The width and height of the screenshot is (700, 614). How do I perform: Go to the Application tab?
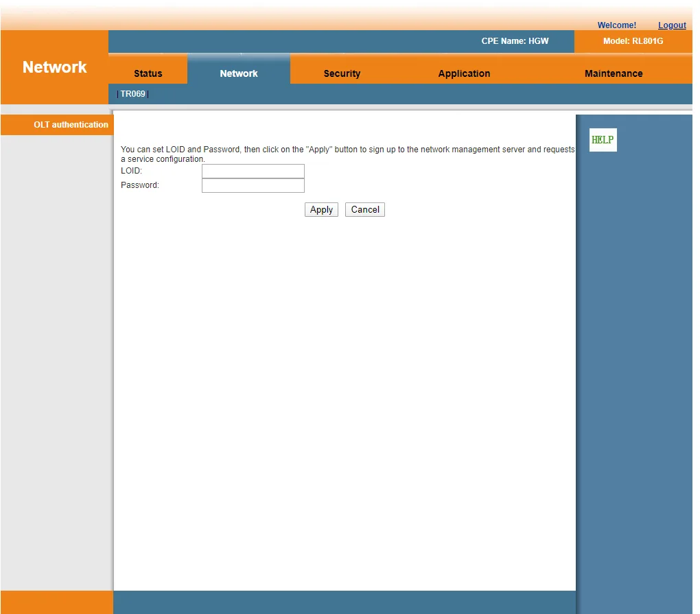coord(465,73)
